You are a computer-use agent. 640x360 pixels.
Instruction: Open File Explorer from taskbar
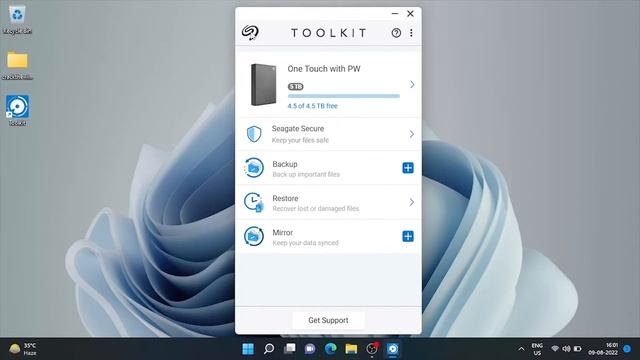click(x=351, y=349)
